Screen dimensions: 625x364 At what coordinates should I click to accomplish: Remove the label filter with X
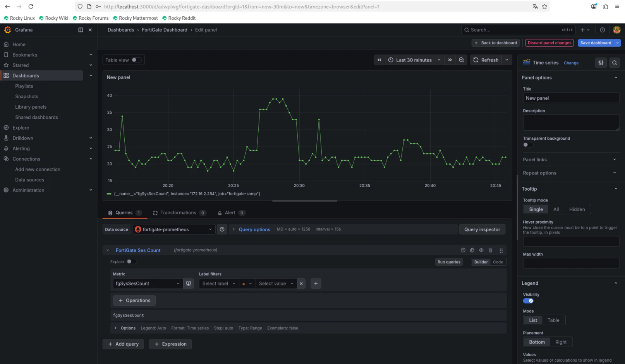pos(301,284)
